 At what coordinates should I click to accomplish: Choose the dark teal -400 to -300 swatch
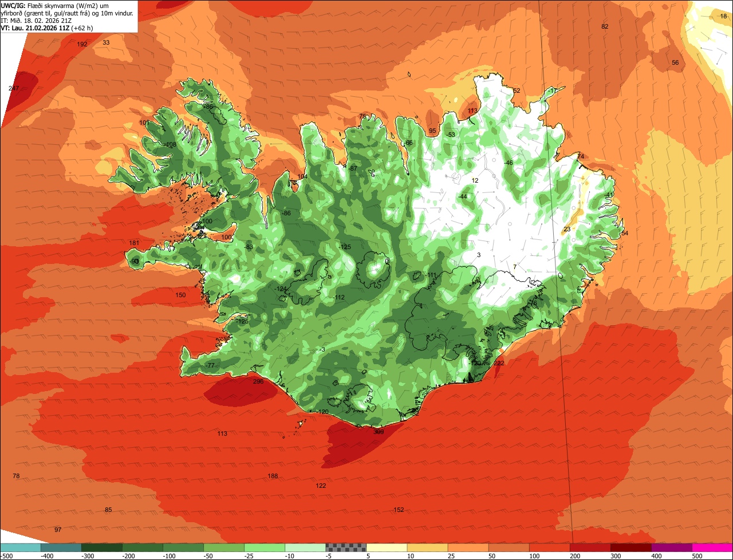pyautogui.click(x=61, y=547)
